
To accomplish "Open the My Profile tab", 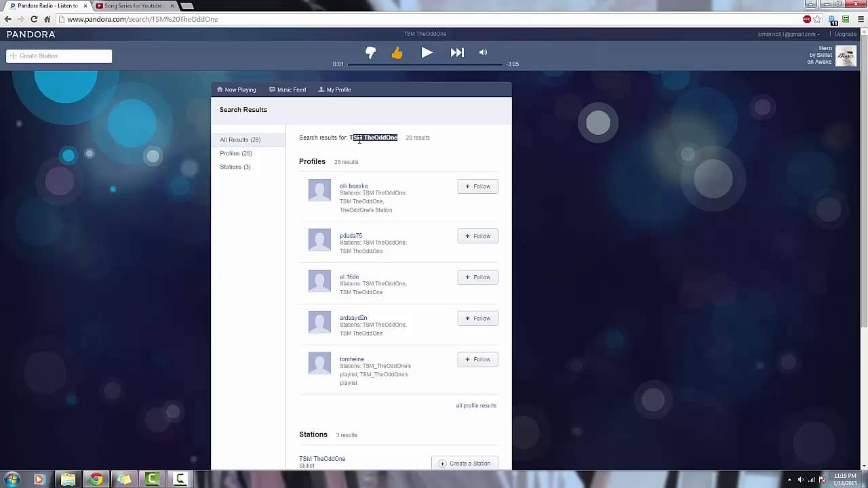I will (x=334, y=89).
